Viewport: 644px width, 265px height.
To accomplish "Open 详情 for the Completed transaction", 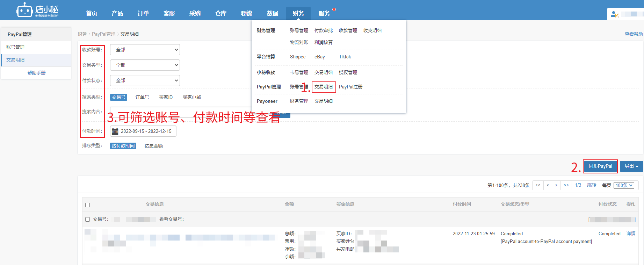I will (x=631, y=234).
